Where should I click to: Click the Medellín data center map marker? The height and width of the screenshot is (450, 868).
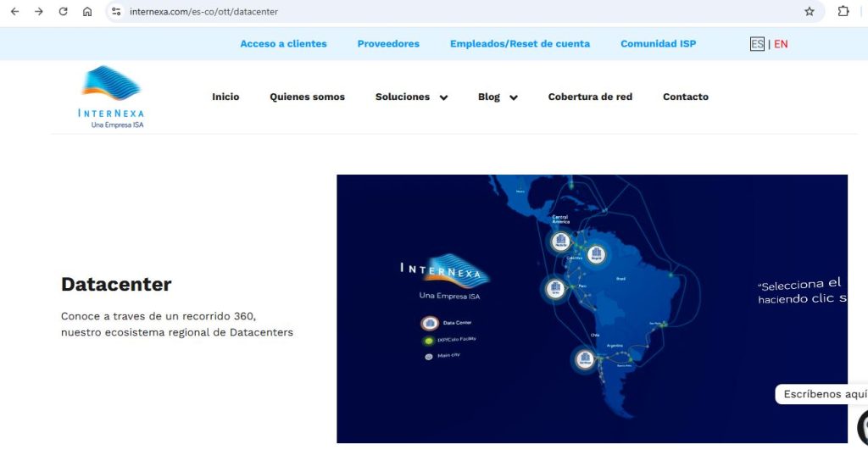point(559,242)
